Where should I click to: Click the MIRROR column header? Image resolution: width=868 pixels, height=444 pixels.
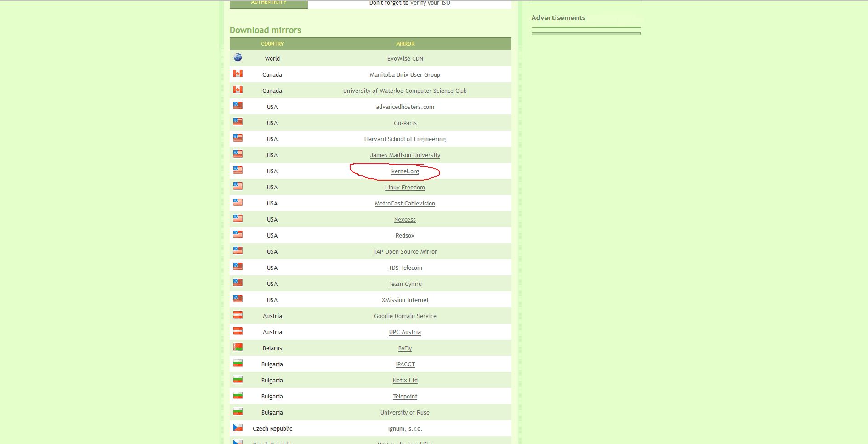coord(405,43)
